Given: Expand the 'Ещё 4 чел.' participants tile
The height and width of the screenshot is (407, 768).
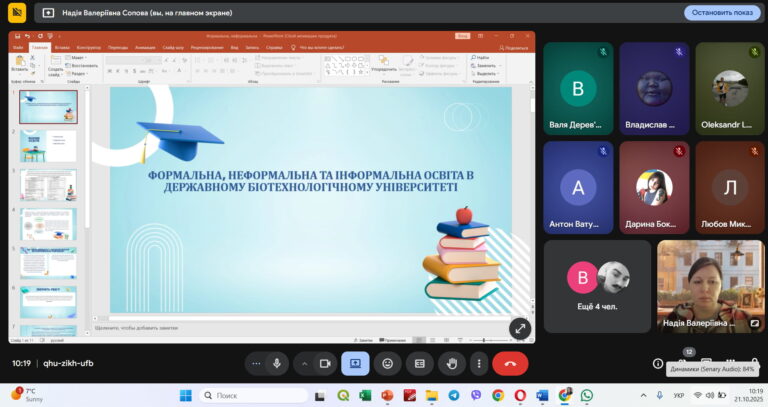Looking at the screenshot, I should click(x=597, y=285).
